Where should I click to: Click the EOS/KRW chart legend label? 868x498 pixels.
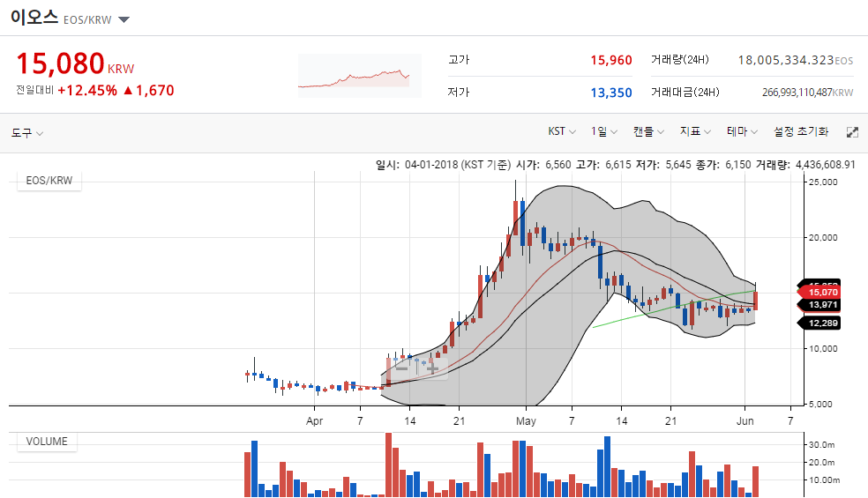pyautogui.click(x=49, y=181)
